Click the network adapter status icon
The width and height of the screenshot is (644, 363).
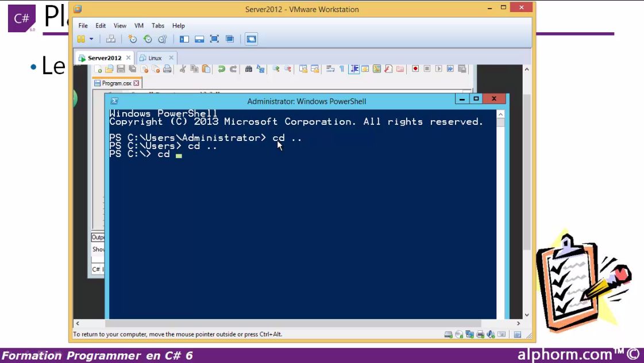(470, 335)
